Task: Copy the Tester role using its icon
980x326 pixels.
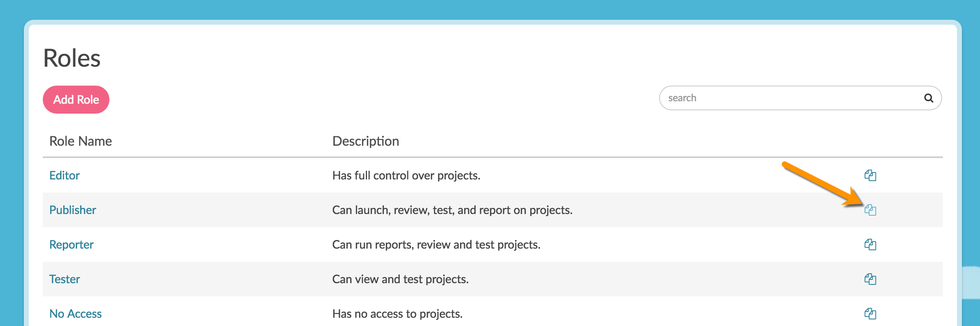Action: (x=870, y=279)
